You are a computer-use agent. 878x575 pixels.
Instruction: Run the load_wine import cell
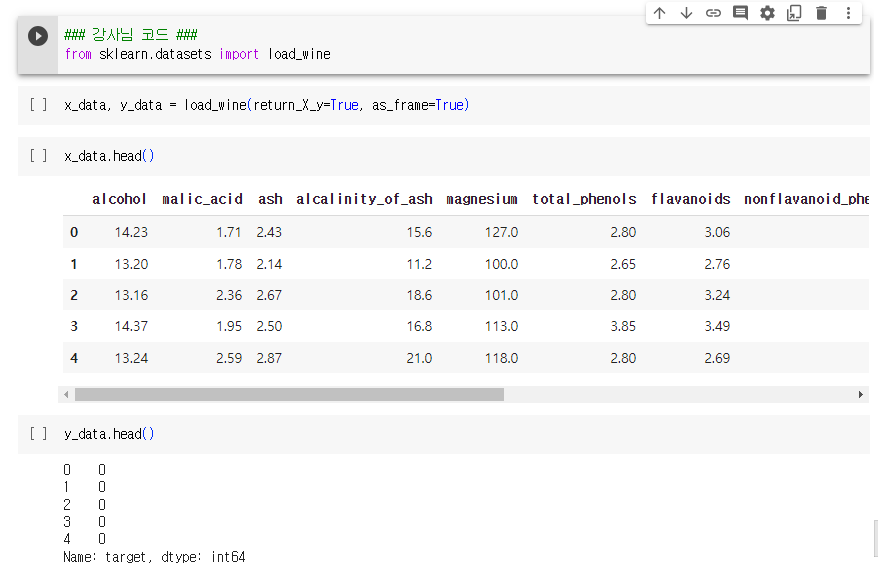(38, 36)
